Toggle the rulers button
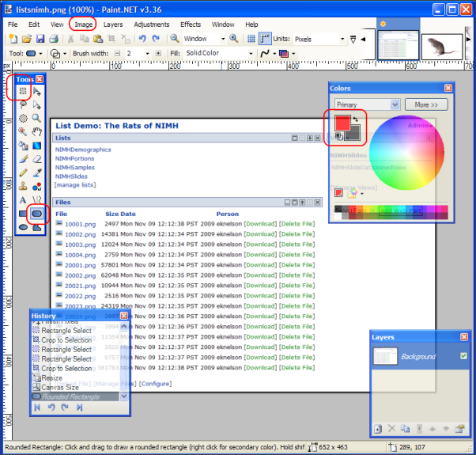Viewport: 476px width, 455px height. pyautogui.click(x=265, y=39)
